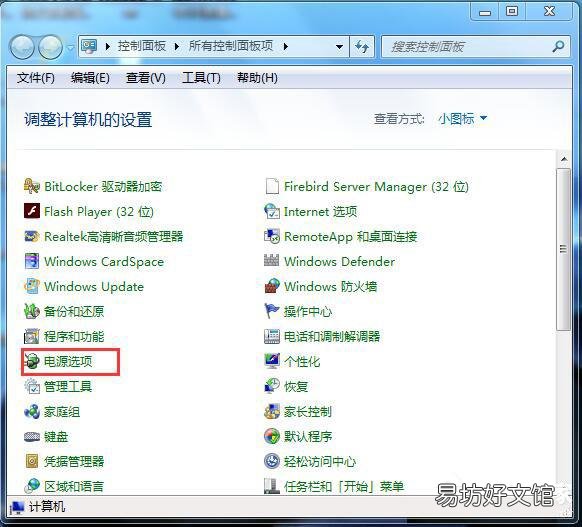Expand the arrow after 控制面板 breadcrumb

[177, 47]
